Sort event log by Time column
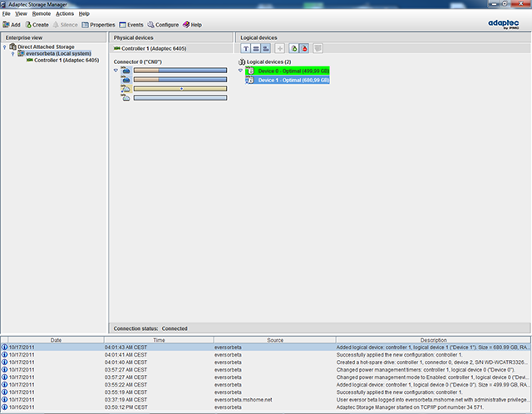The width and height of the screenshot is (532, 414). 159,340
